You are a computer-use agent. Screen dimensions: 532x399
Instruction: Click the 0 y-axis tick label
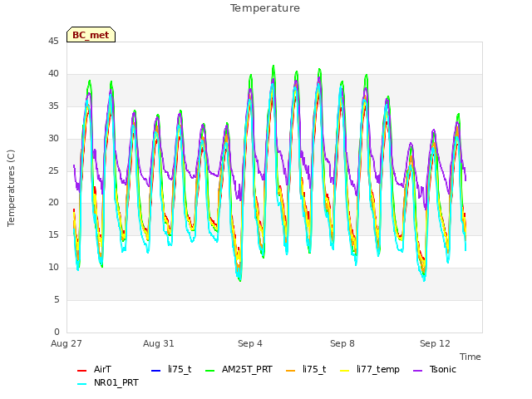[57, 332]
